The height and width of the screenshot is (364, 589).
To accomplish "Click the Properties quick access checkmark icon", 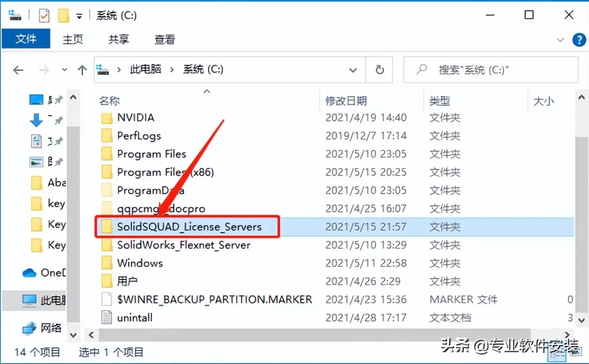I will click(x=44, y=15).
